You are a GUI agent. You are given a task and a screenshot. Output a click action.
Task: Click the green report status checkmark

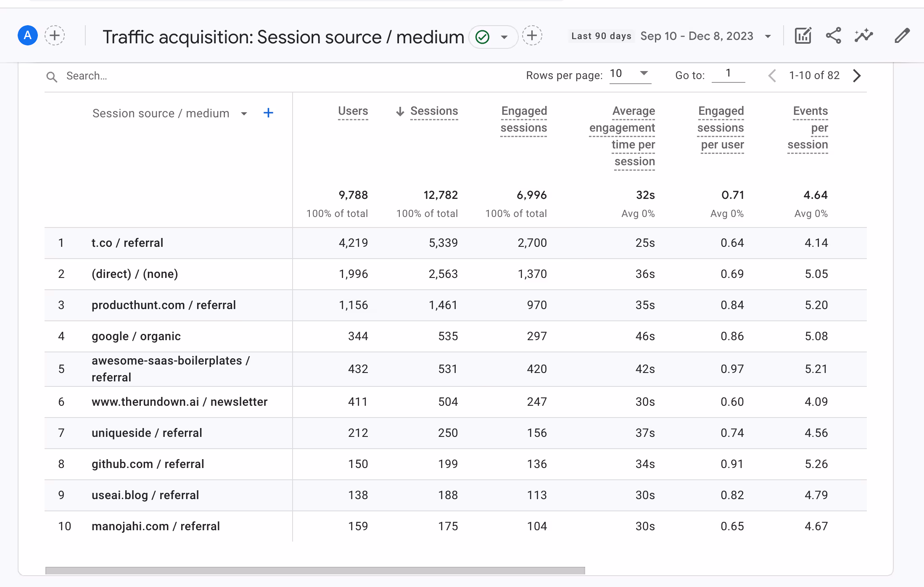click(483, 37)
